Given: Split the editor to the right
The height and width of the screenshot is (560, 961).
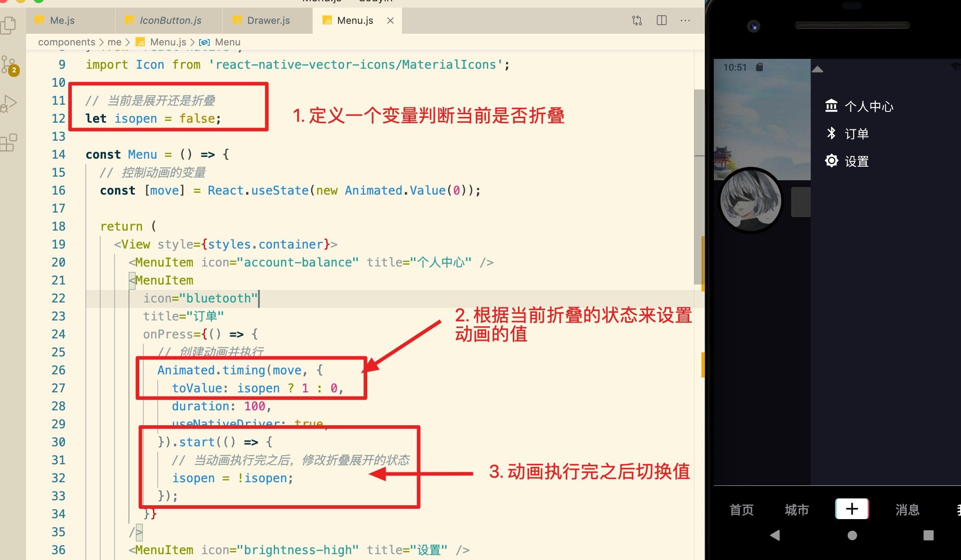Looking at the screenshot, I should pyautogui.click(x=662, y=20).
